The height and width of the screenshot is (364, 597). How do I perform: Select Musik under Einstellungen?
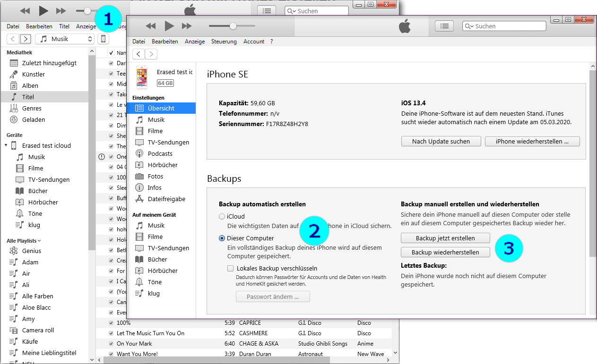[x=162, y=119]
